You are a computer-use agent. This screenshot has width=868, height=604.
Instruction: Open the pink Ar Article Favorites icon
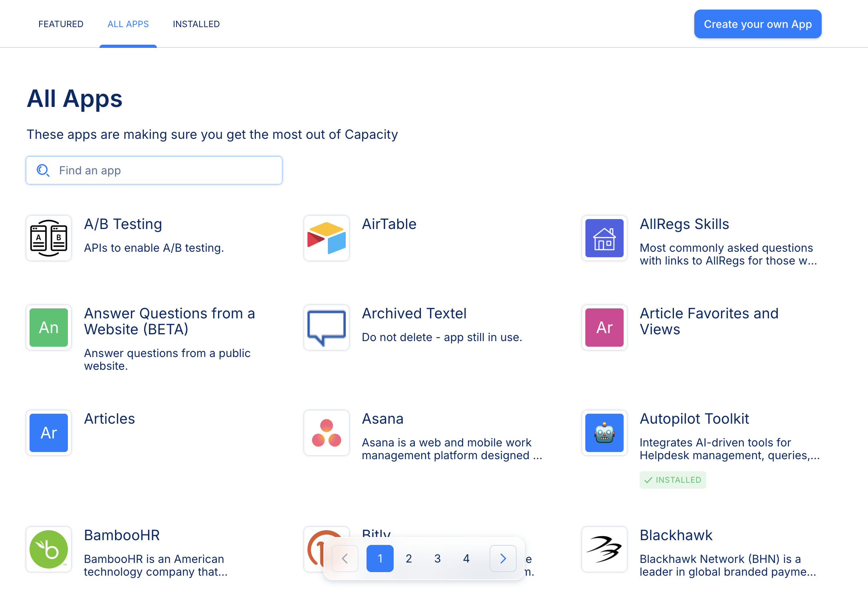604,328
